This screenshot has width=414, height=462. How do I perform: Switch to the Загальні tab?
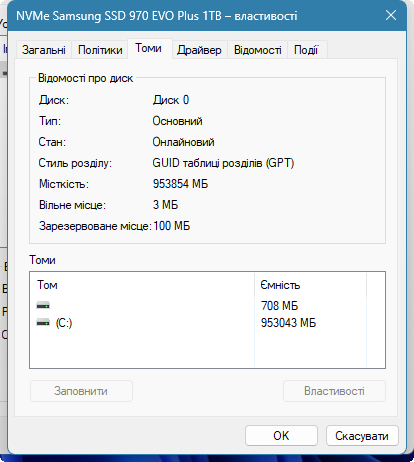44,50
